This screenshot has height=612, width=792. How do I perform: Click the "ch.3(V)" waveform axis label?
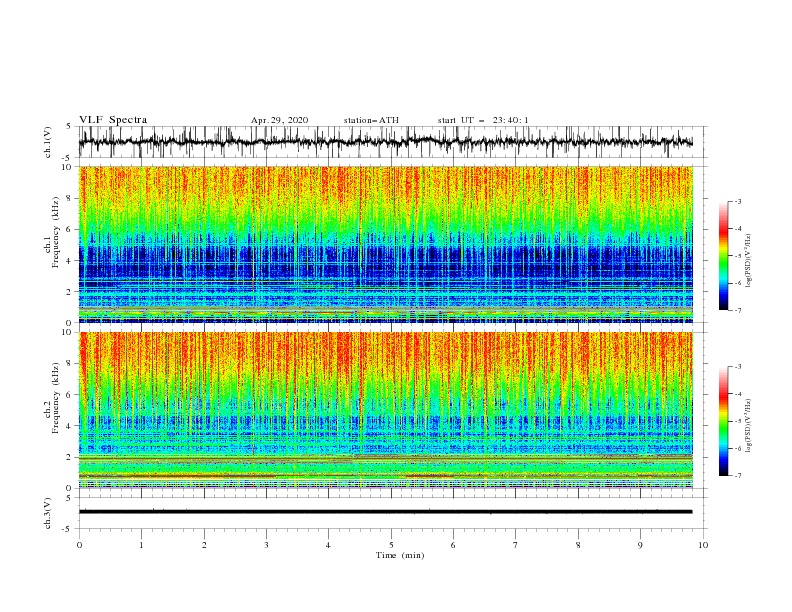[x=48, y=513]
